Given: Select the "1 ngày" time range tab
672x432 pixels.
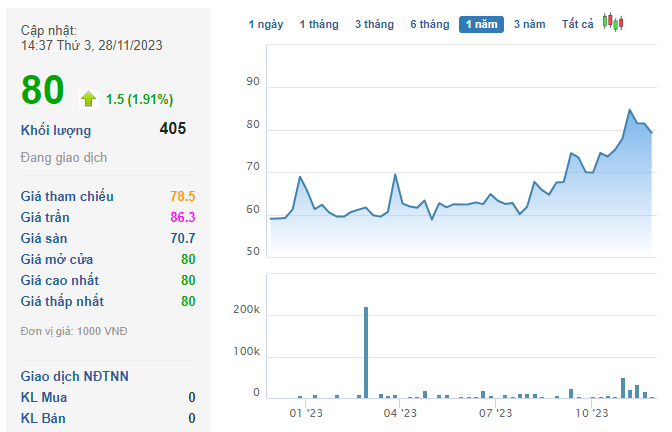Looking at the screenshot, I should pos(266,24).
